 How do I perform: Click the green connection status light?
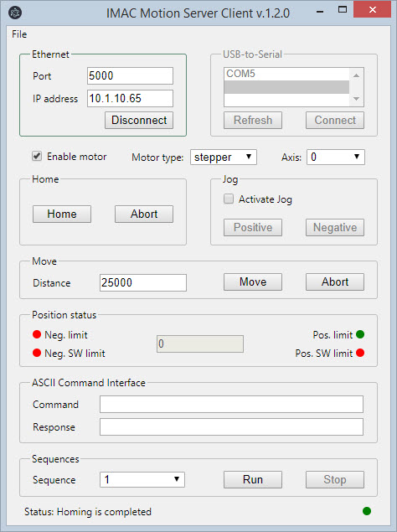tap(367, 511)
